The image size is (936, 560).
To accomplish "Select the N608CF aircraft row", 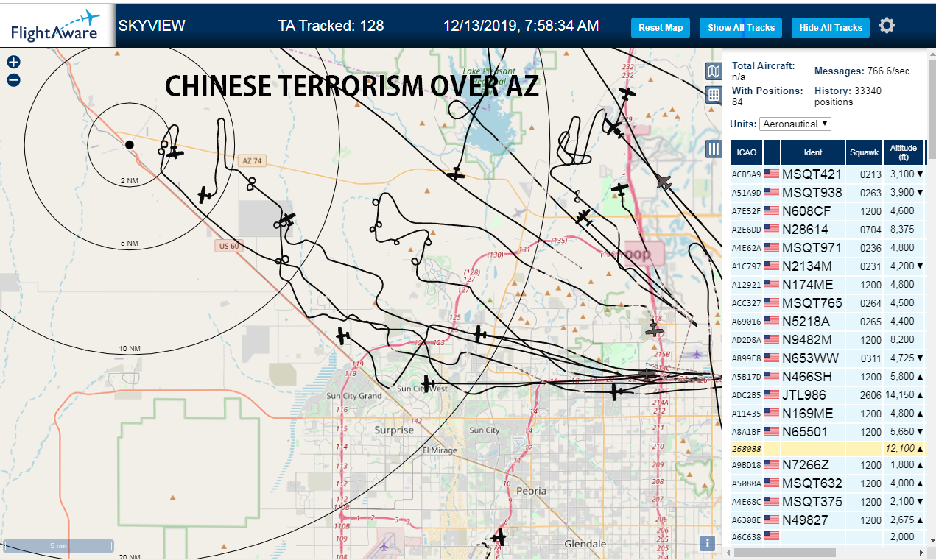I will (828, 211).
